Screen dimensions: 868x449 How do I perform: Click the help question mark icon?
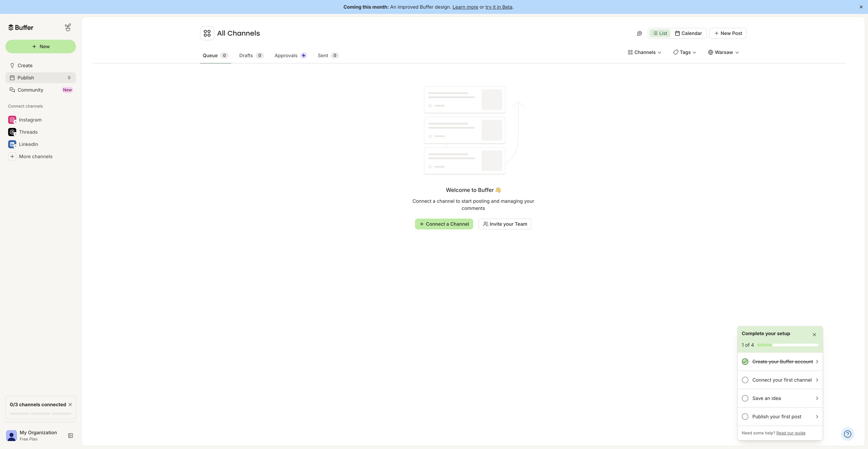(847, 434)
